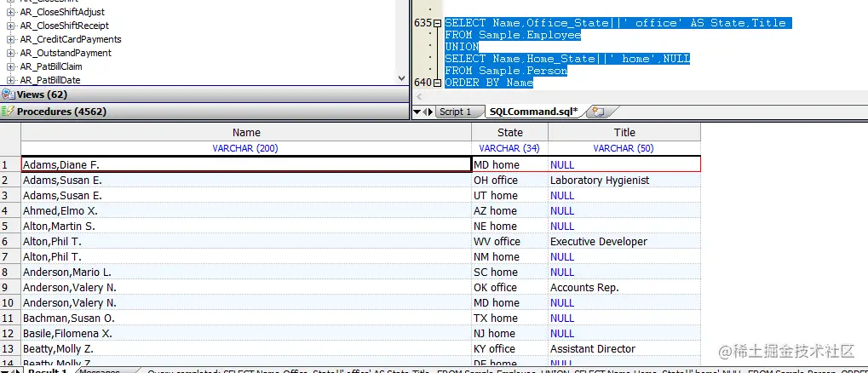Click the 'FROM Sample.Employee' line in editor

click(513, 36)
